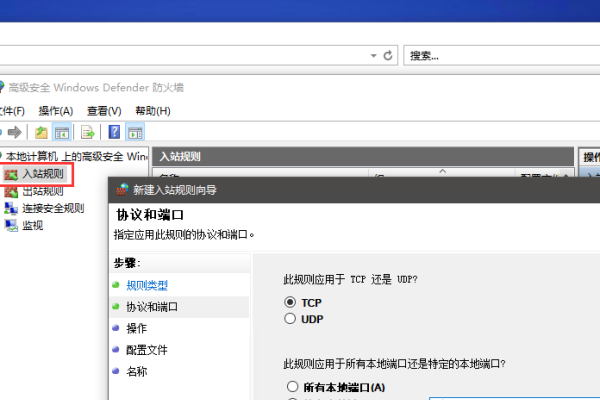Click the 搜索 search input field

tap(500, 56)
